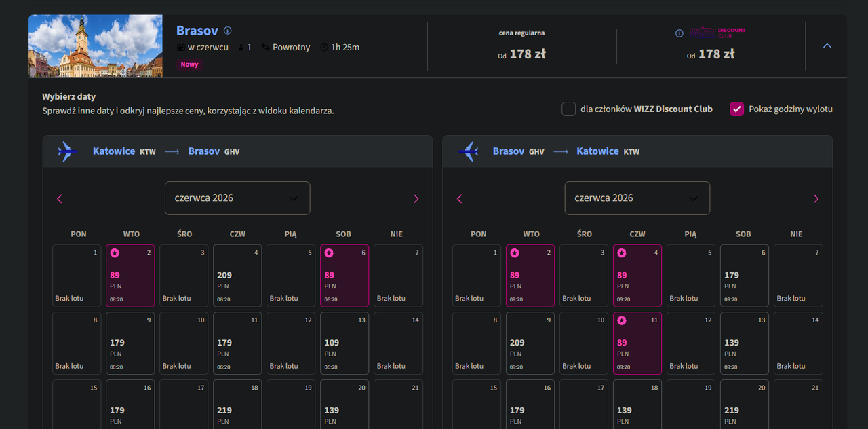Viewport: 868px width, 429px height.
Task: Click Brak lotu cell for return June 14
Action: click(x=798, y=343)
